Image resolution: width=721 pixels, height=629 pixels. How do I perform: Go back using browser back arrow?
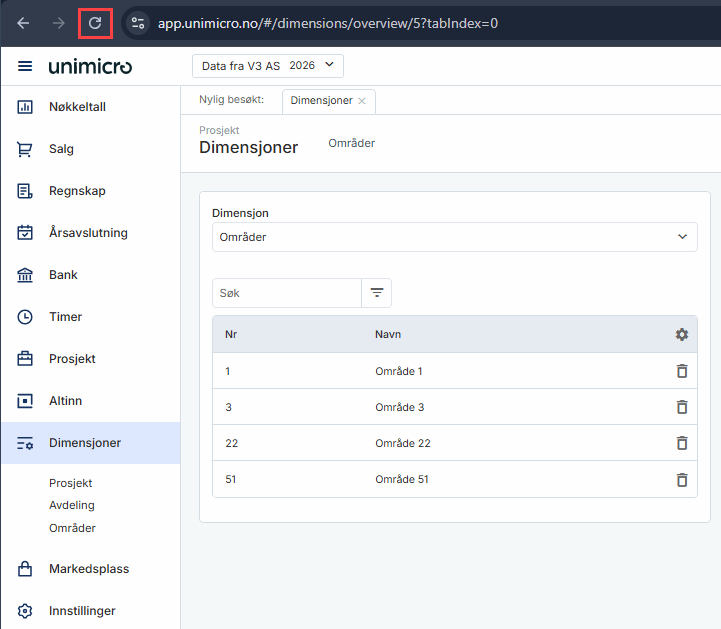(24, 22)
